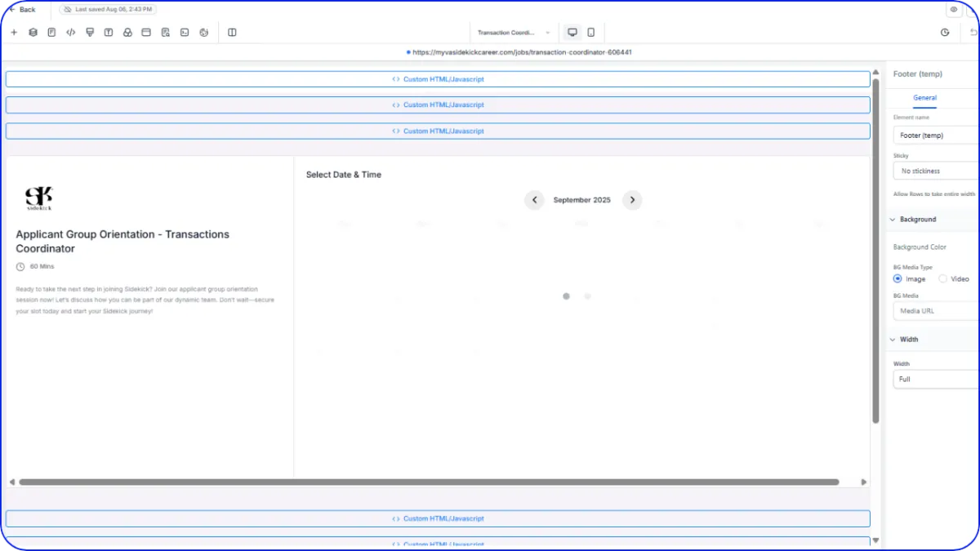Image resolution: width=980 pixels, height=551 pixels.
Task: Click the Footer (temp) panel title
Action: pos(918,74)
